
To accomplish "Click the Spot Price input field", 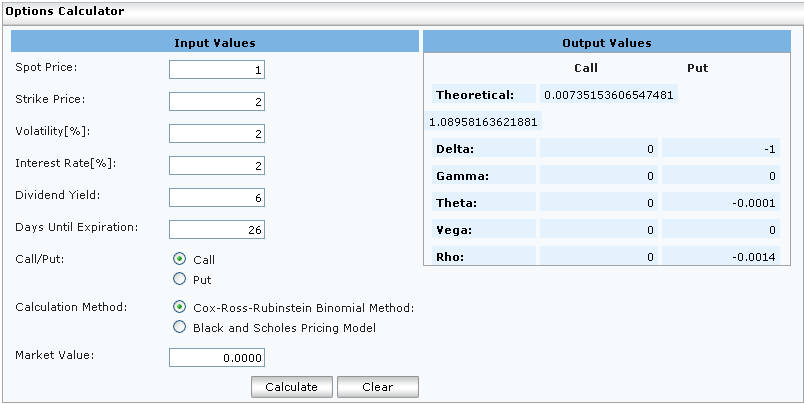I will [x=217, y=70].
